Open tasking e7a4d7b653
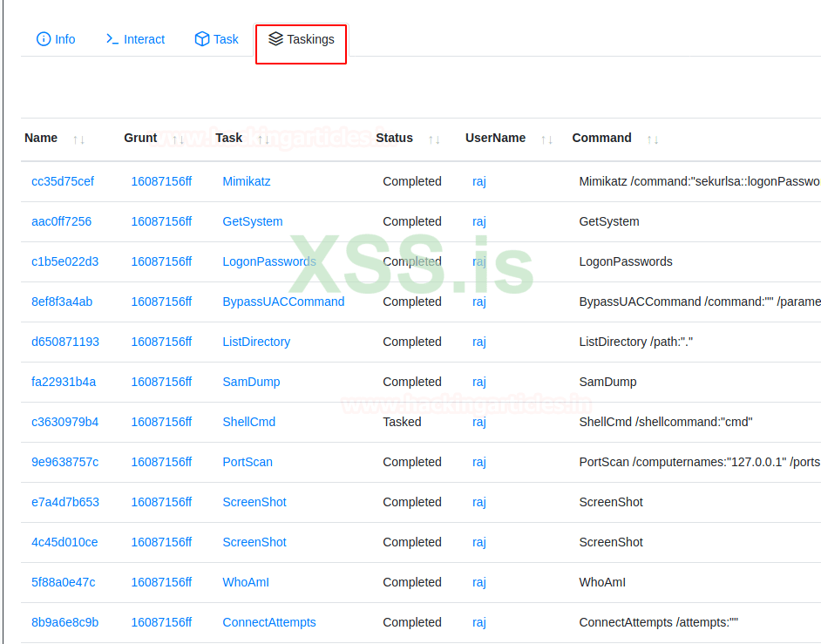Viewport: 821px width, 644px height. tap(64, 502)
